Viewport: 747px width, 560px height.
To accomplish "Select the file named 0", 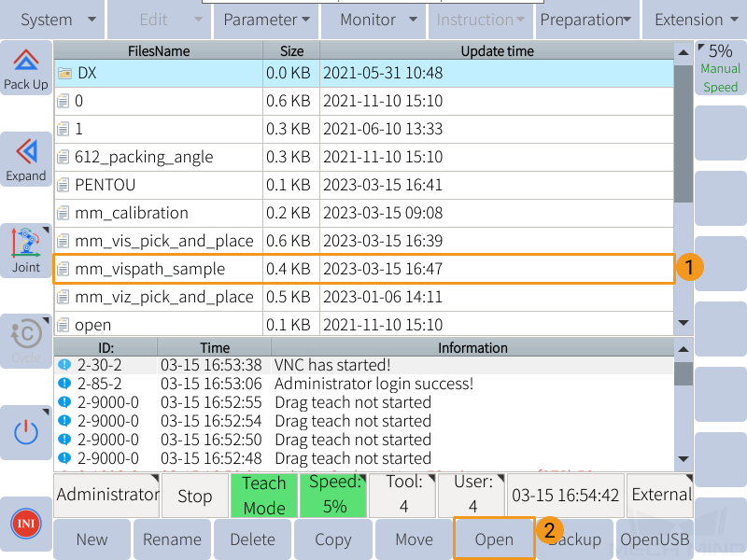I will pyautogui.click(x=364, y=101).
